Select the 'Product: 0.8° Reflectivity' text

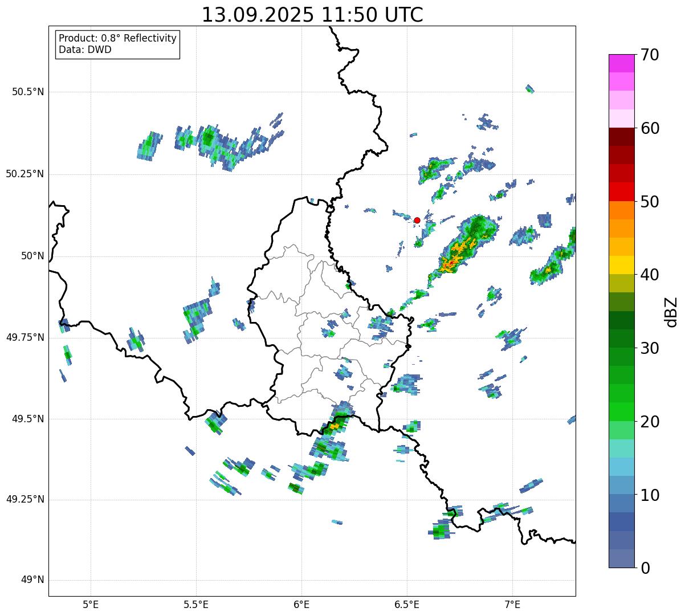pos(118,38)
